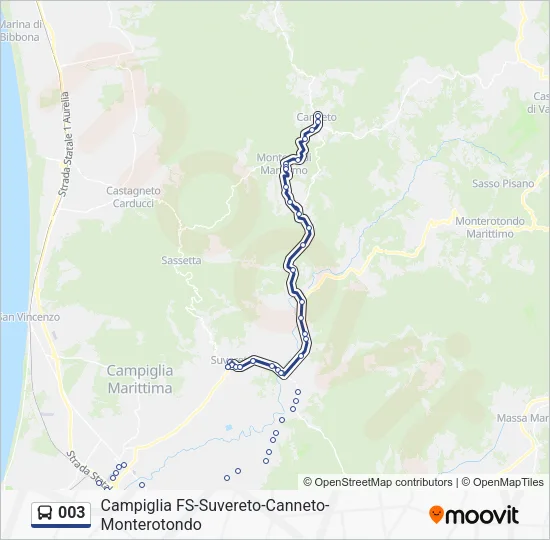Open the OpenStreetMap contributors link

point(378,482)
